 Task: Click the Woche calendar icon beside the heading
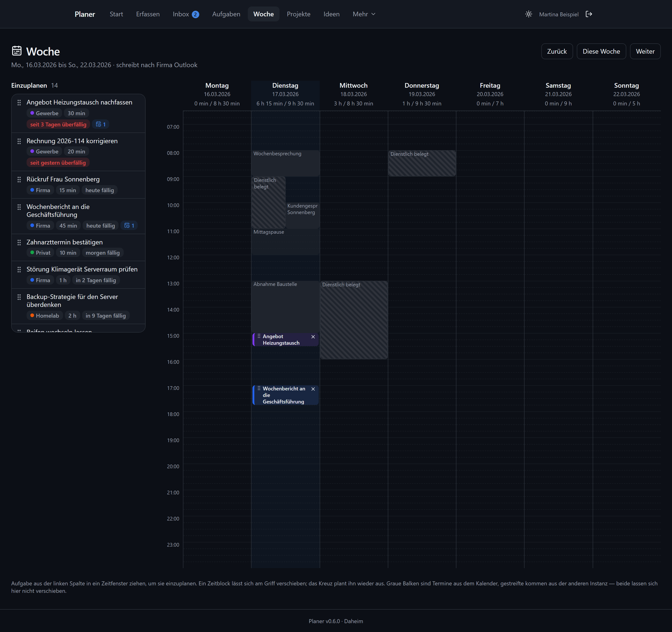pyautogui.click(x=17, y=51)
